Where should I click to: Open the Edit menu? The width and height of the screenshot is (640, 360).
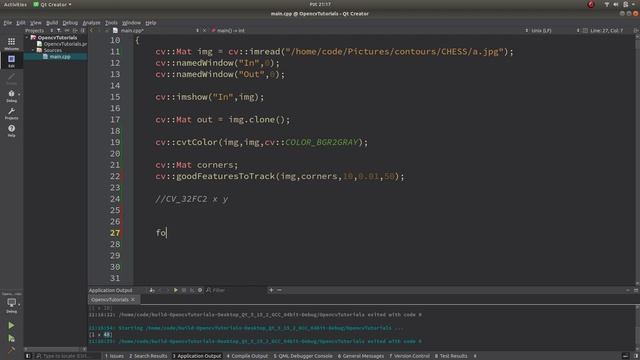[x=21, y=23]
